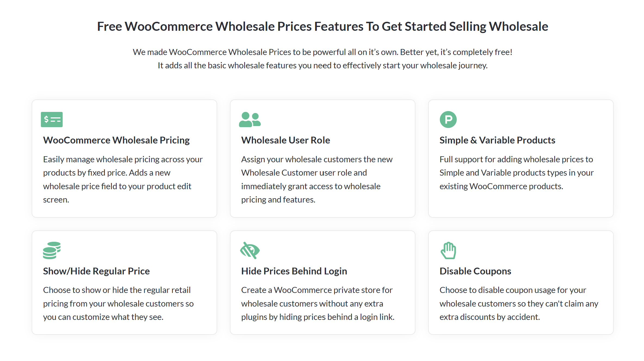Select the Wholesale User Role heading
The height and width of the screenshot is (361, 644).
pos(286,140)
